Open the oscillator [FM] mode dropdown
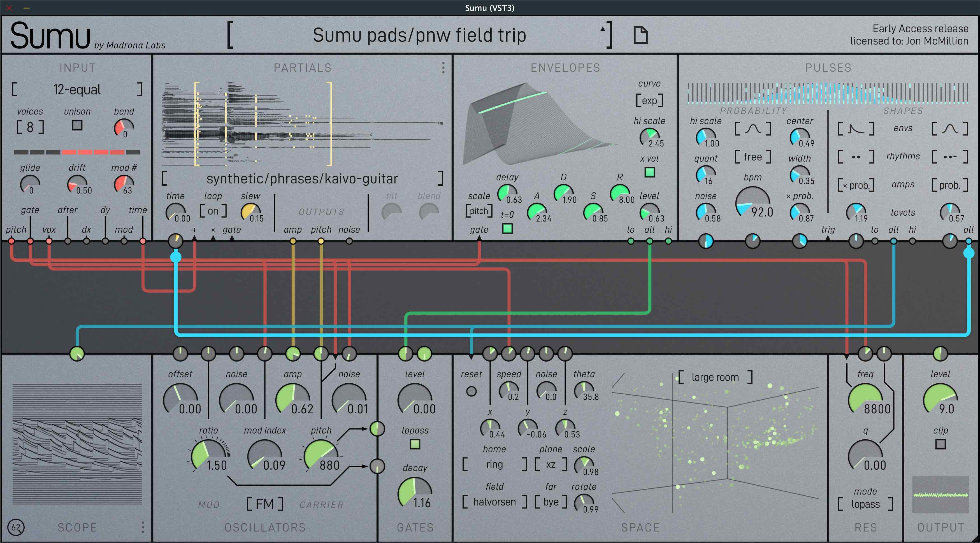 [265, 504]
